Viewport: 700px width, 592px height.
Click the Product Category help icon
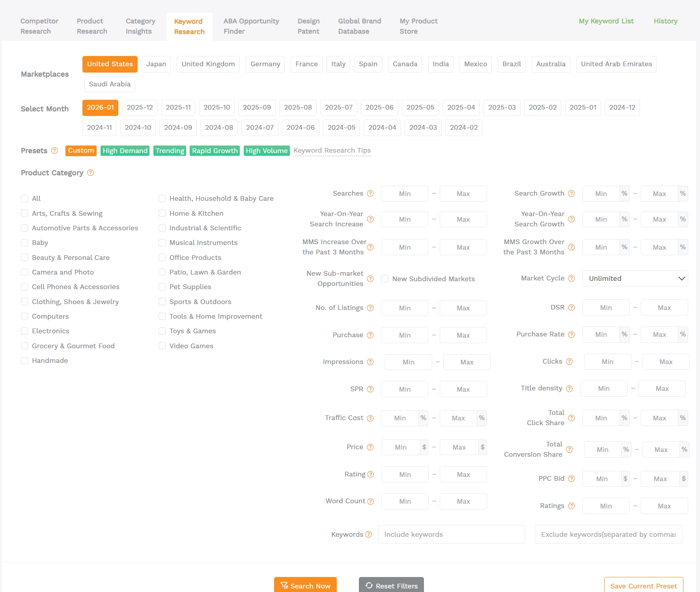(90, 173)
